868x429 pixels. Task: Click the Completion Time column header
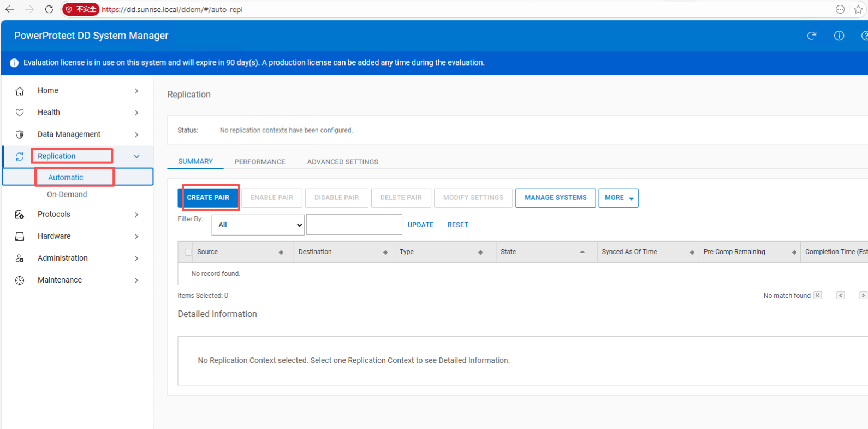835,252
